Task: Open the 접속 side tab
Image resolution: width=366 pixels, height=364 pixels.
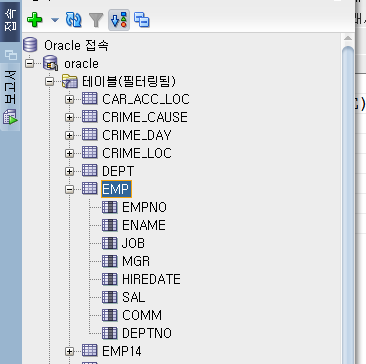Action: (x=10, y=21)
